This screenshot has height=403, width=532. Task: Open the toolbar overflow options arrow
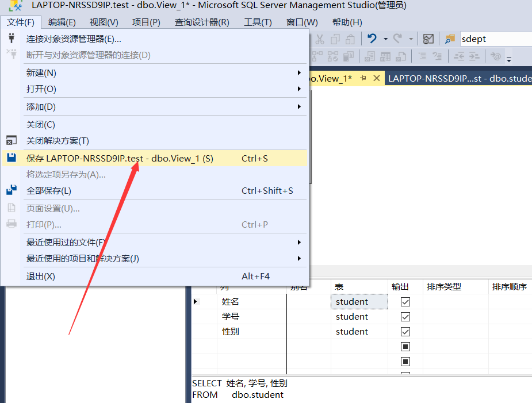coord(509,59)
